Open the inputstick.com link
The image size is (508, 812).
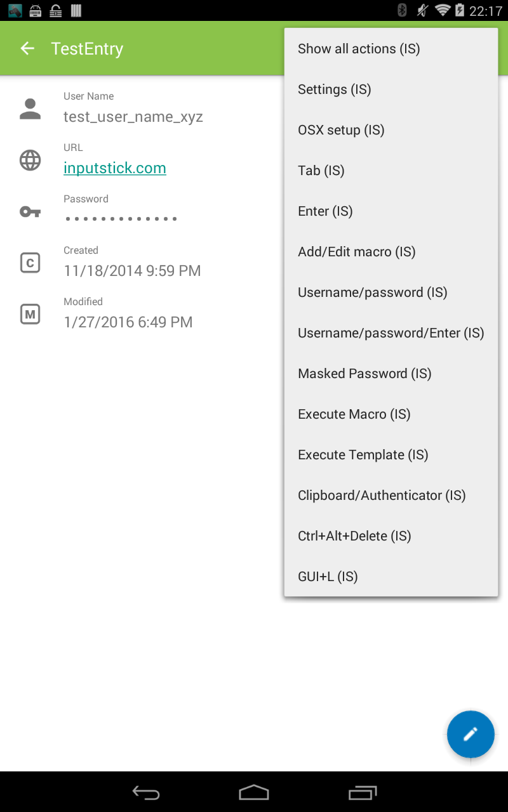(114, 167)
